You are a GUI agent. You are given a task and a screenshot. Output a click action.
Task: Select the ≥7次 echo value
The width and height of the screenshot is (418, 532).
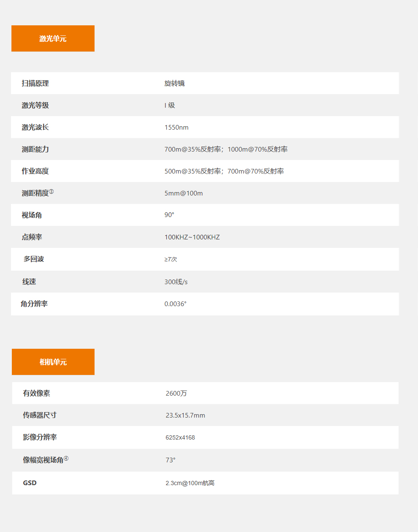[171, 259]
